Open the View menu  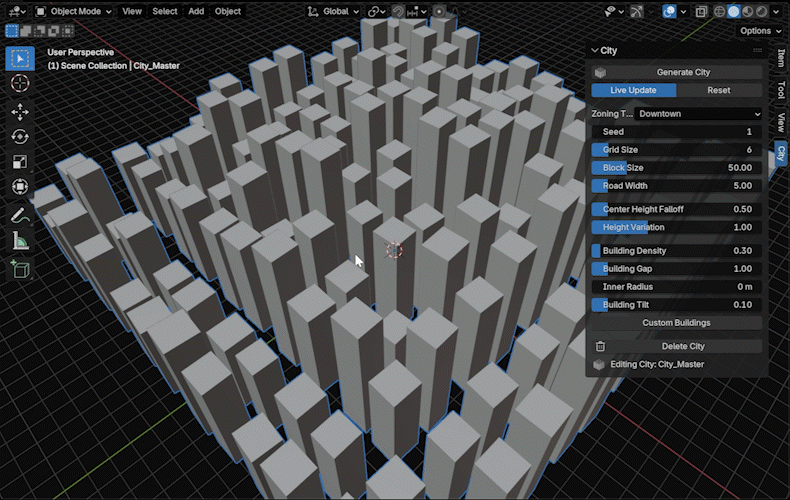(131, 11)
